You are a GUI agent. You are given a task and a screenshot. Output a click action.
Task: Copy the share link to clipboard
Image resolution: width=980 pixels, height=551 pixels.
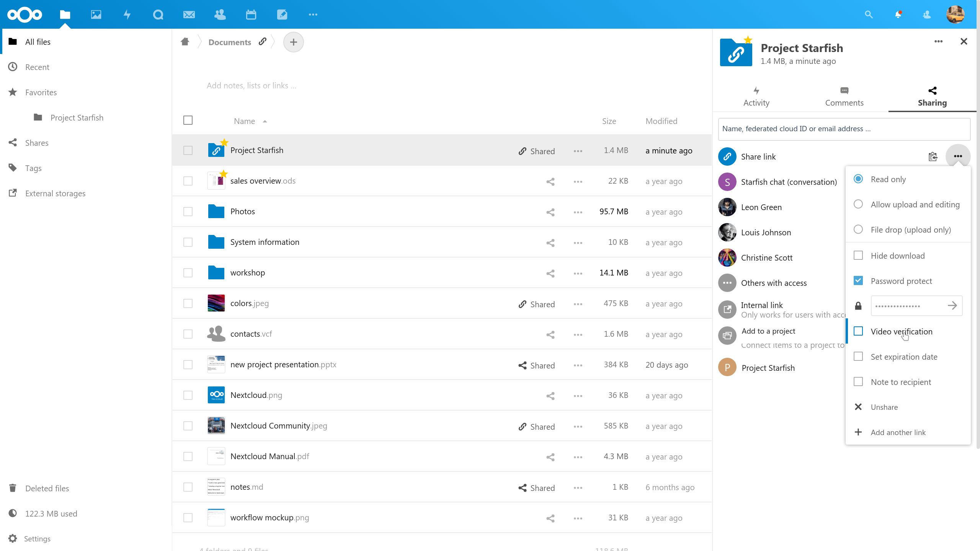[x=933, y=156]
